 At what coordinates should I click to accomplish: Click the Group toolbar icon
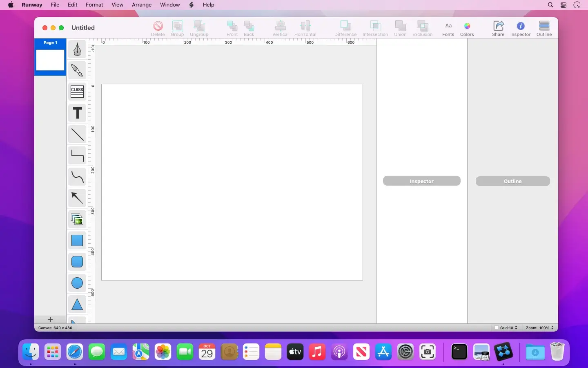pyautogui.click(x=177, y=28)
